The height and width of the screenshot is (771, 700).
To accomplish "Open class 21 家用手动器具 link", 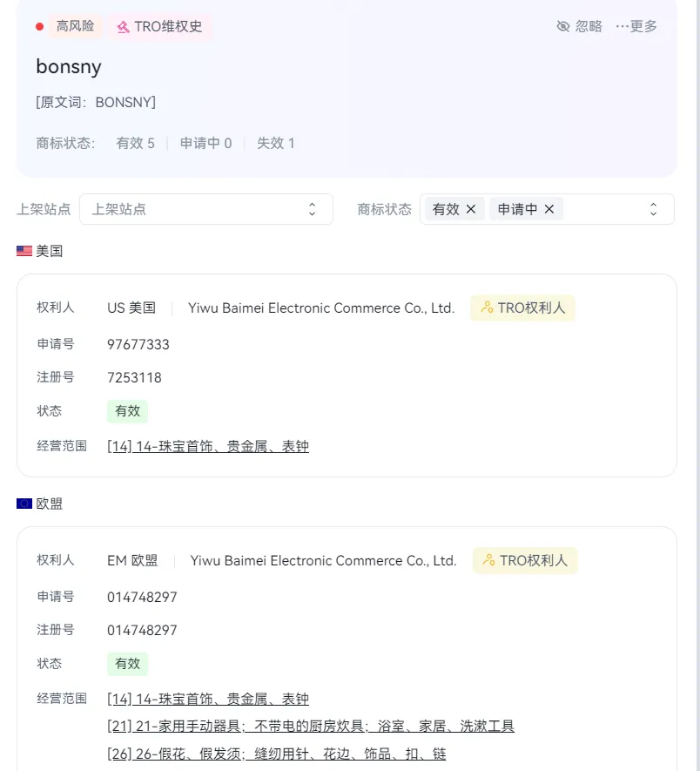I will point(311,727).
